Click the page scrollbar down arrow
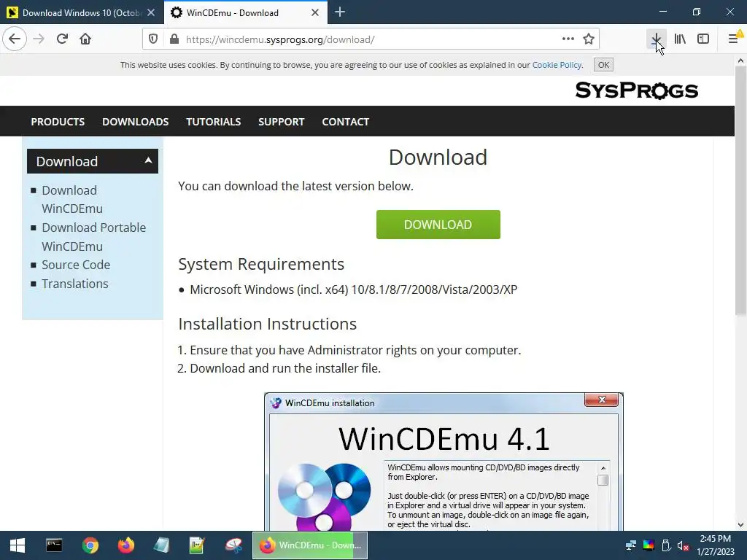The height and width of the screenshot is (560, 747). pos(740,525)
